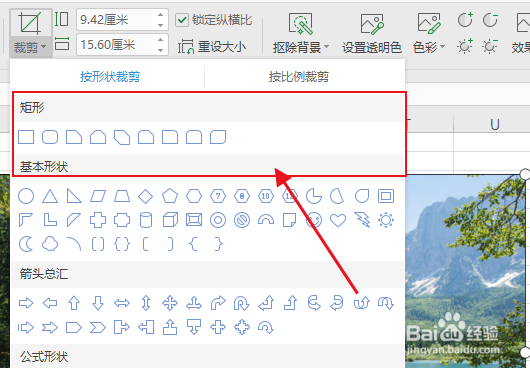Click the 重设大小 button
The width and height of the screenshot is (530, 368).
coord(212,47)
